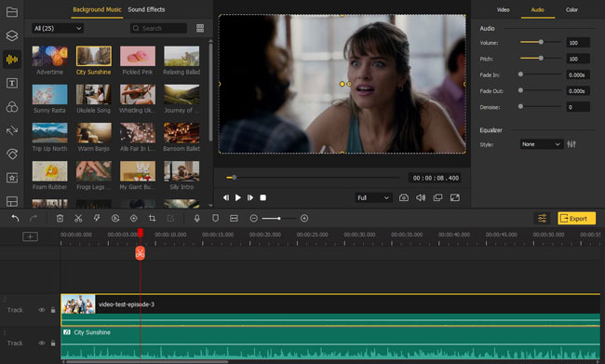Viewport: 605px width, 364px height.
Task: Click the lightning quick-action tool
Action: click(97, 219)
